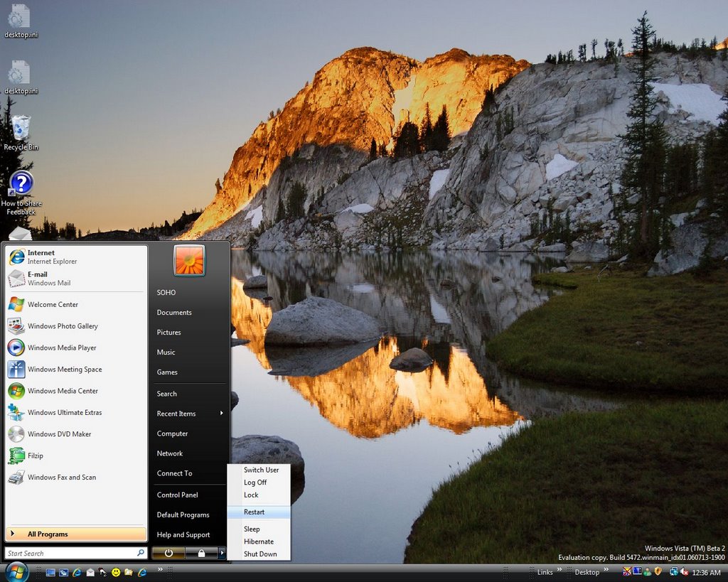Image resolution: width=728 pixels, height=582 pixels.
Task: Choose Lock from power menu
Action: [259, 495]
